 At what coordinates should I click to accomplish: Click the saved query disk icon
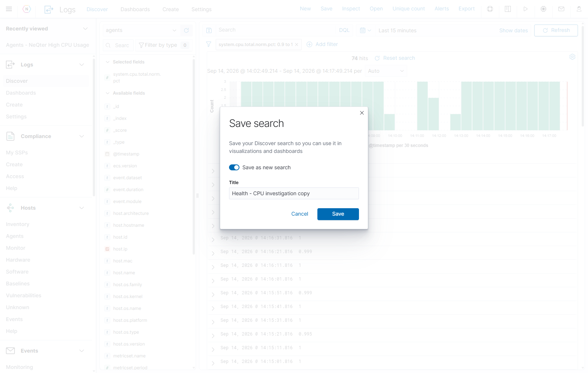[209, 30]
